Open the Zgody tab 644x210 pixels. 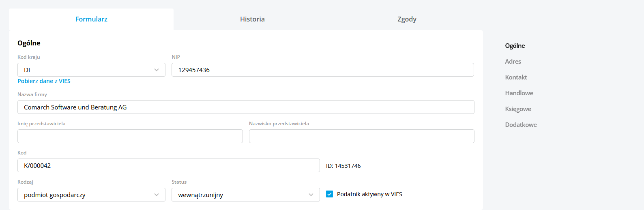coord(407,19)
